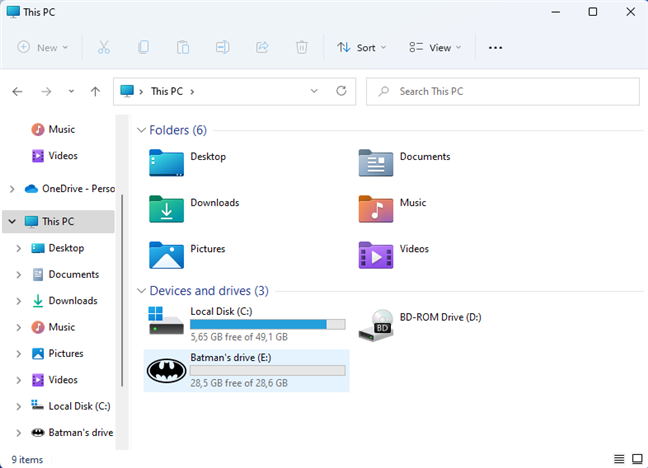The image size is (648, 468).
Task: Expand the Batman's drive sidebar node
Action: click(19, 433)
